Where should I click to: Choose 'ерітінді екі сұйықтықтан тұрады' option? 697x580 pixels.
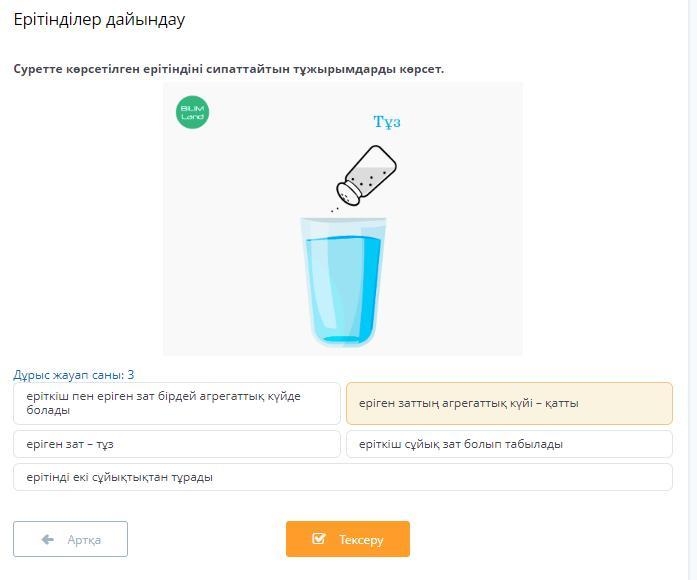[342, 477]
